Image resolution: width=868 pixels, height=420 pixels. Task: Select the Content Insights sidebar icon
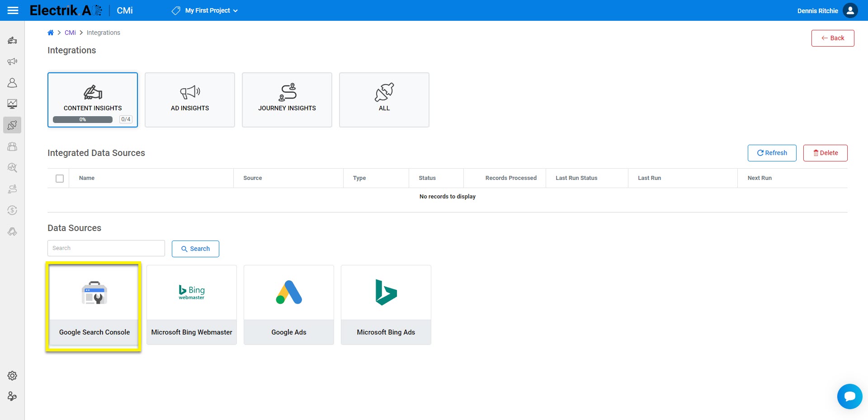point(12,40)
